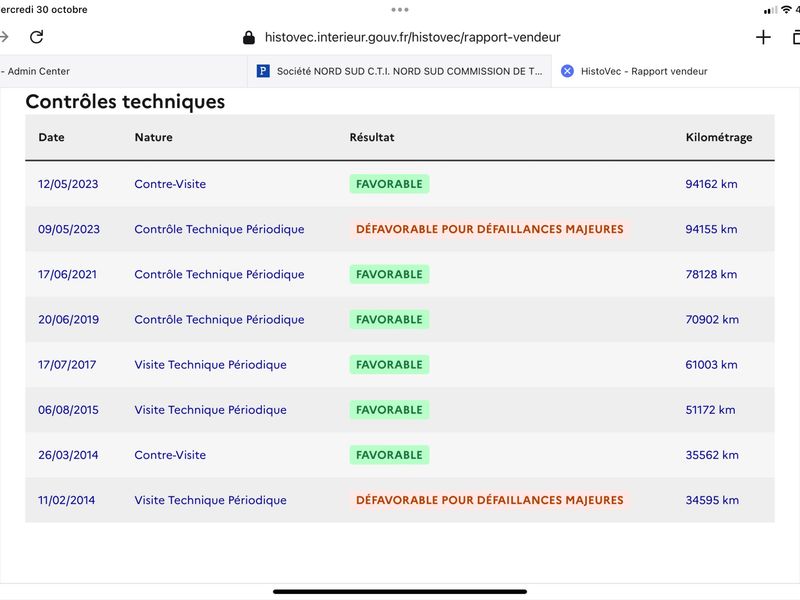Screen dimensions: 800x600
Task: Tap the padlock icon beside the URL
Action: (x=248, y=37)
